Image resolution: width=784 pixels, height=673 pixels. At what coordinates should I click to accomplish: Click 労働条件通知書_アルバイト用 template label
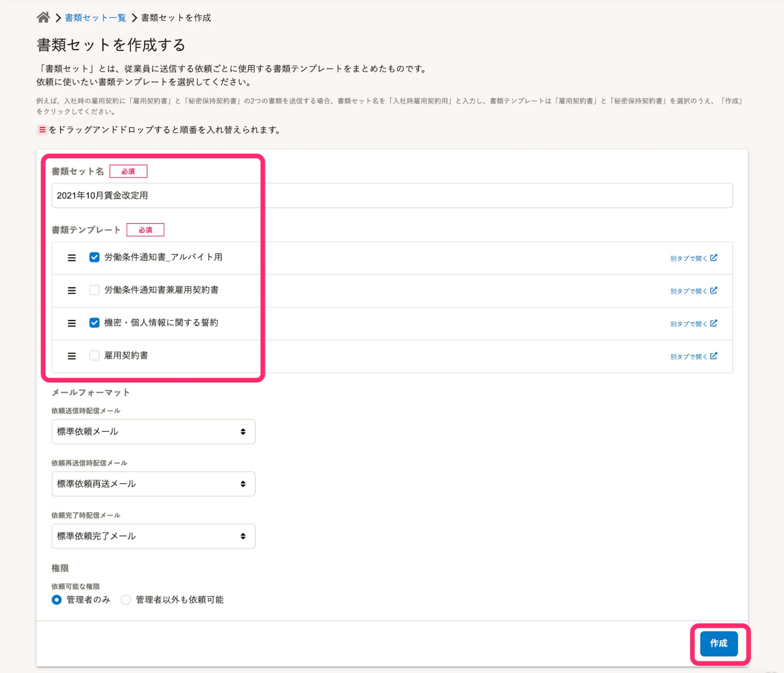click(x=163, y=257)
